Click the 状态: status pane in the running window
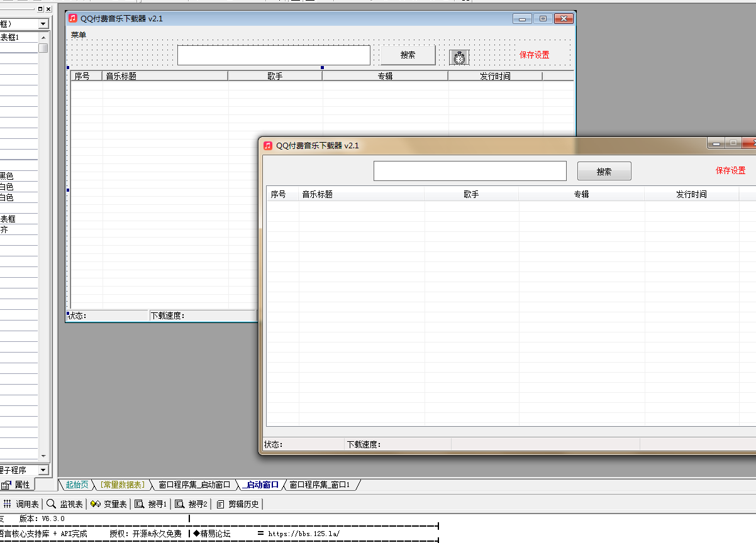Screen dimensions: 756x543 coord(303,444)
